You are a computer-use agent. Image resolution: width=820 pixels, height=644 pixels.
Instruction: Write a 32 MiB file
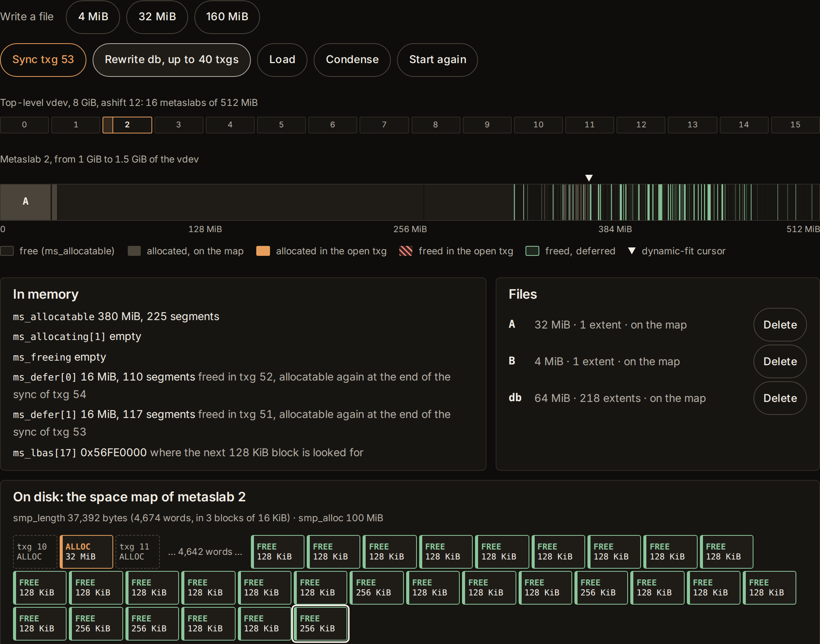pyautogui.click(x=157, y=17)
